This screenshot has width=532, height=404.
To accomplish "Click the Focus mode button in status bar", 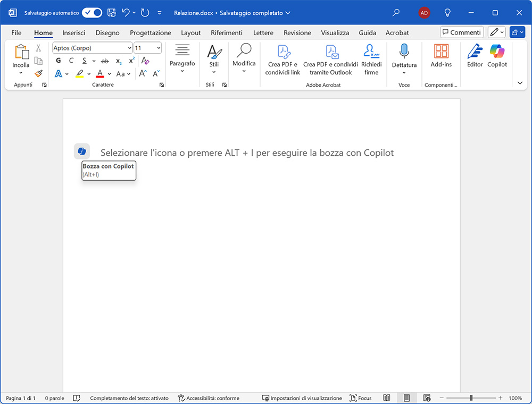I will click(x=361, y=398).
